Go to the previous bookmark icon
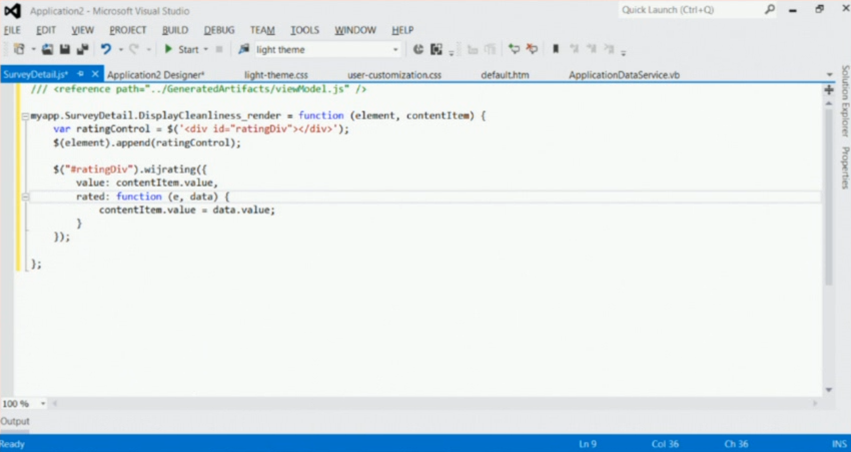This screenshot has height=452, width=851. (574, 49)
